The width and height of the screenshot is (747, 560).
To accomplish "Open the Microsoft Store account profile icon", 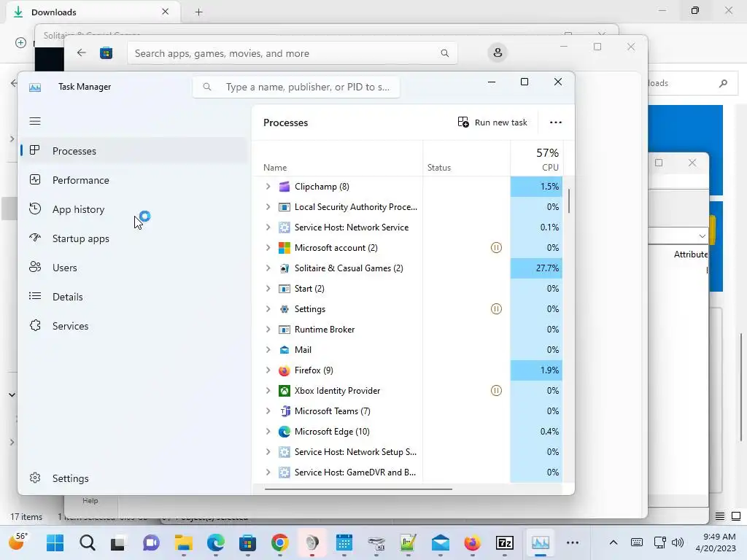I will (498, 52).
